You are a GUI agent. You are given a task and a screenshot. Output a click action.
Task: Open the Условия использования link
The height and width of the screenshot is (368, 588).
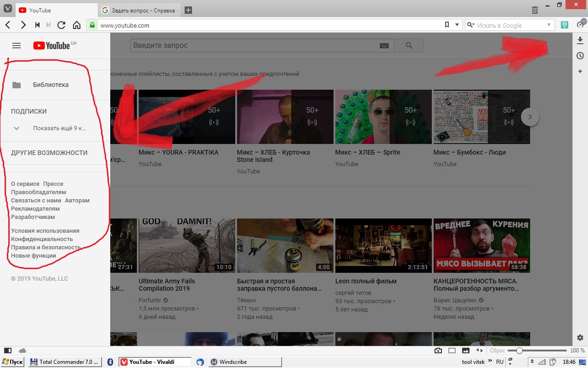coord(45,231)
